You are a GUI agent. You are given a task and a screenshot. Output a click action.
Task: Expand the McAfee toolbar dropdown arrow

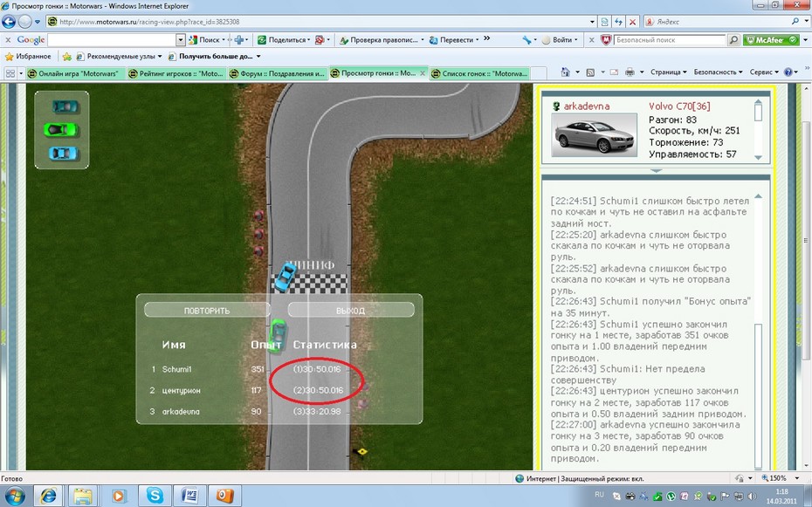[x=805, y=40]
